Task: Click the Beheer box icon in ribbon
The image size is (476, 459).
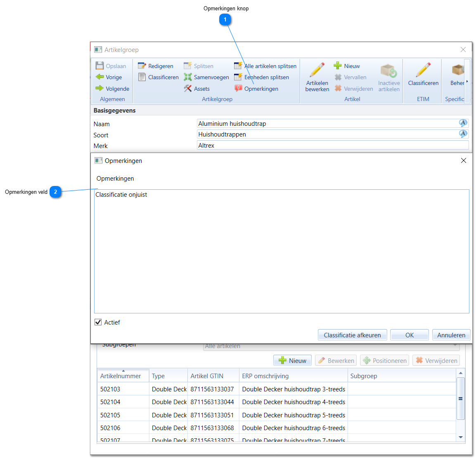Action: 458,70
